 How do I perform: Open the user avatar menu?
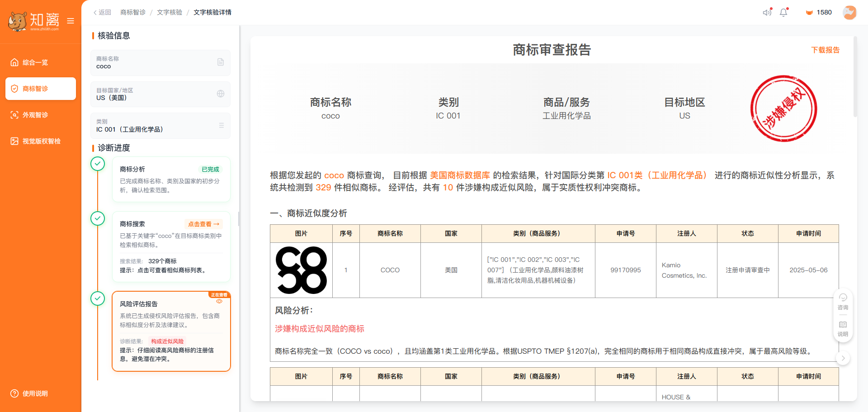849,12
